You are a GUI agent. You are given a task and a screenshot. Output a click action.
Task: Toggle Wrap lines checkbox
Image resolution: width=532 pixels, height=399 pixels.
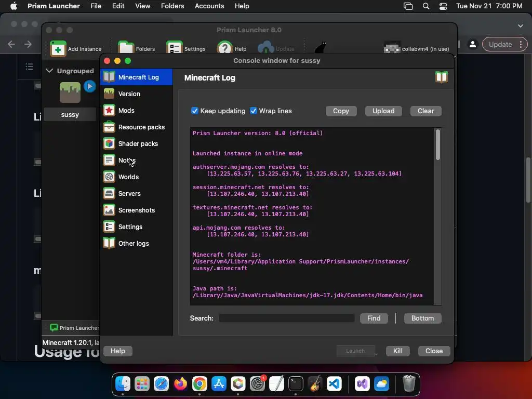pyautogui.click(x=254, y=111)
